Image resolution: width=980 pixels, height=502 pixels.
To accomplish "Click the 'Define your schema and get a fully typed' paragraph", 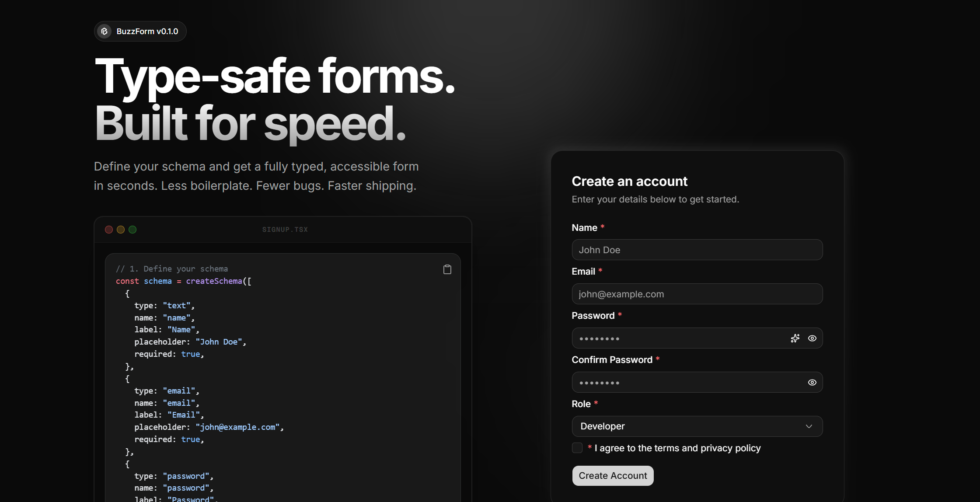I will [256, 176].
